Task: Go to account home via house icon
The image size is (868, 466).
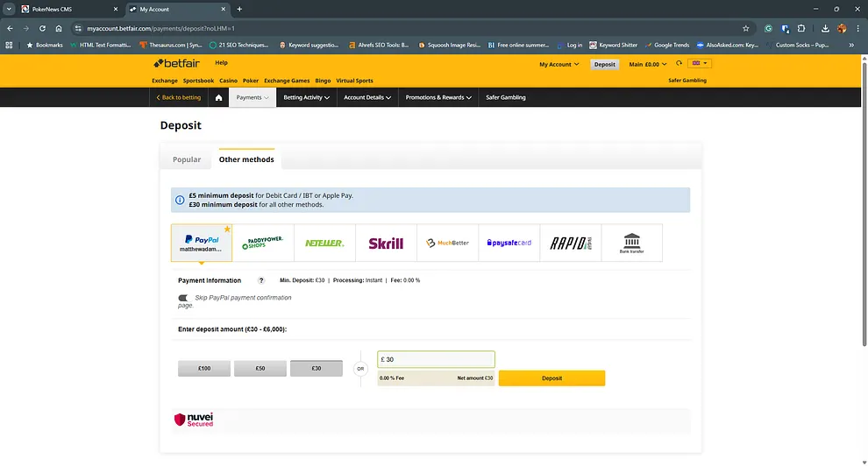Action: coord(218,97)
